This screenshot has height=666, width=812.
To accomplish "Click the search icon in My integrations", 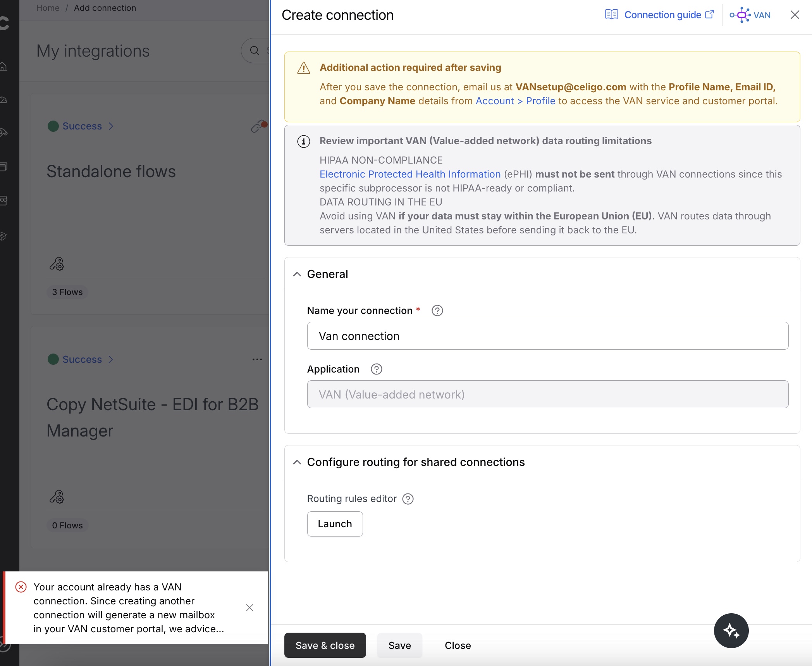I will pos(255,50).
